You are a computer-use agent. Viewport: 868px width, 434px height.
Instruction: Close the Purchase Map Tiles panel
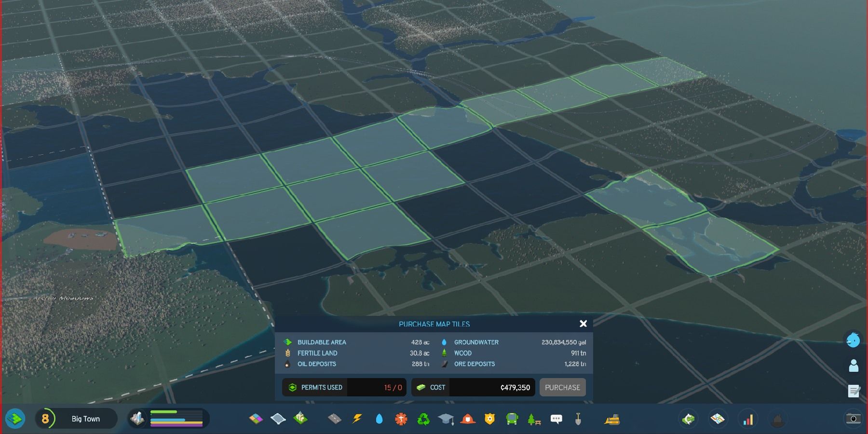tap(583, 324)
